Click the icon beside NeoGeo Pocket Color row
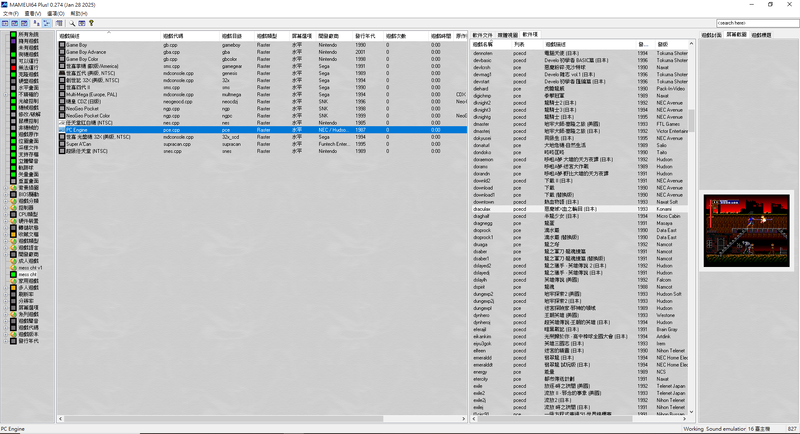 (x=62, y=116)
